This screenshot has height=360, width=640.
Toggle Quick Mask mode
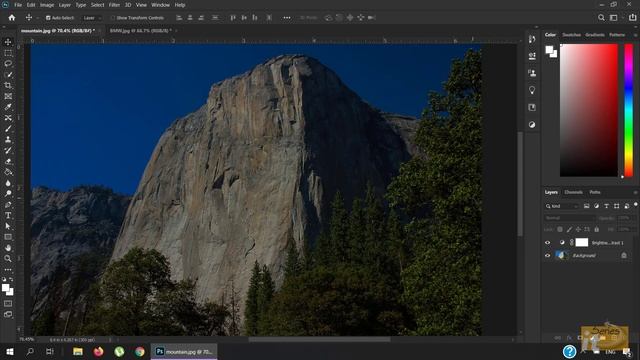tap(8, 304)
